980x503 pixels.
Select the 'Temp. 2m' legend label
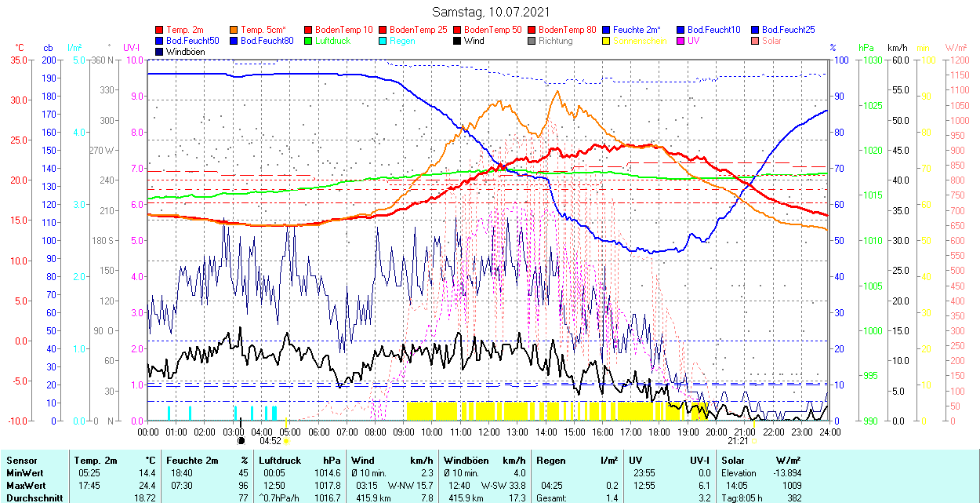tap(185, 30)
